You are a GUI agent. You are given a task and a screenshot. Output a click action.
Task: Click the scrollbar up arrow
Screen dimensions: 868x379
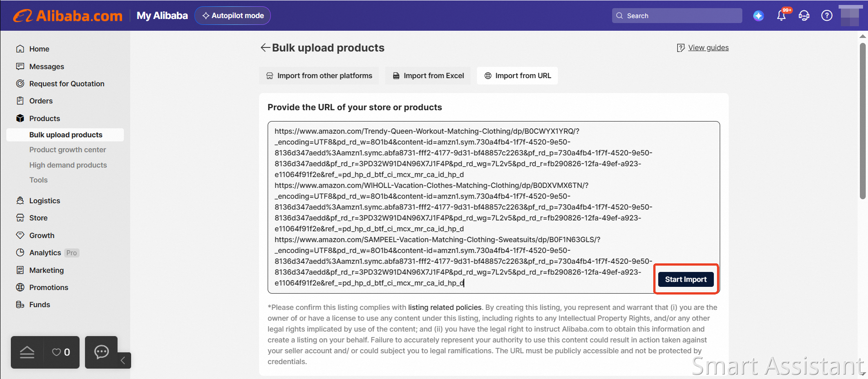coord(863,36)
